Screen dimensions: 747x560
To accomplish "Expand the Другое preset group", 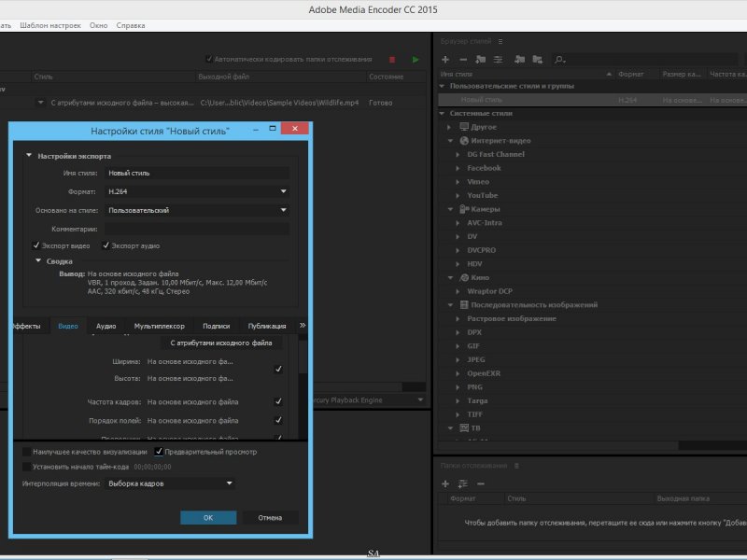I will tap(449, 127).
